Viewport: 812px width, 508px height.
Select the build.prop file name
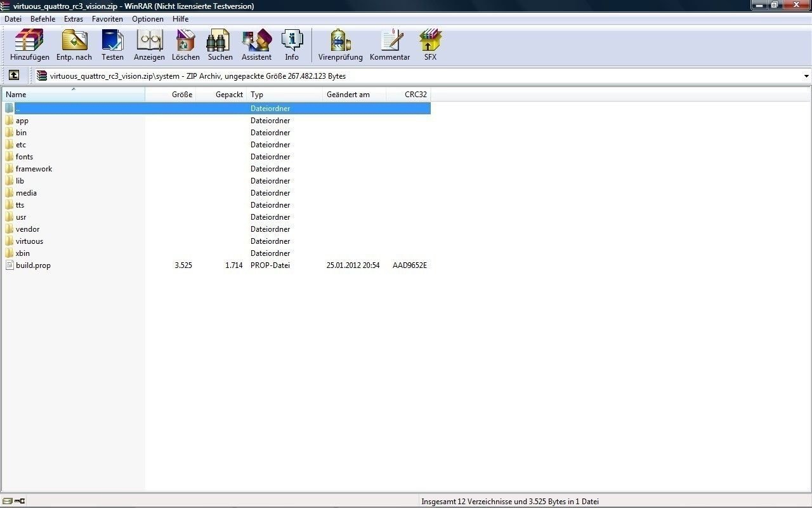pos(33,265)
